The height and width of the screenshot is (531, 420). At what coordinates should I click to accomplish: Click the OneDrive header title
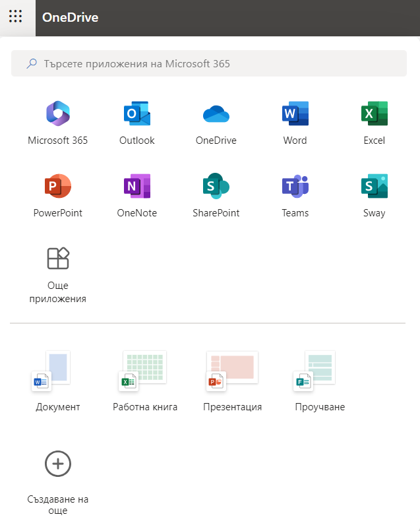(x=70, y=17)
